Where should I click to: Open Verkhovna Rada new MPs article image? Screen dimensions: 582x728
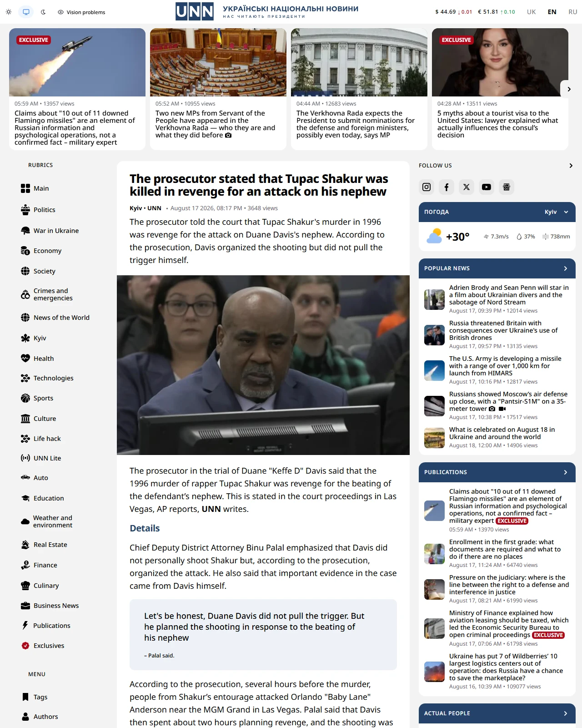coord(218,62)
